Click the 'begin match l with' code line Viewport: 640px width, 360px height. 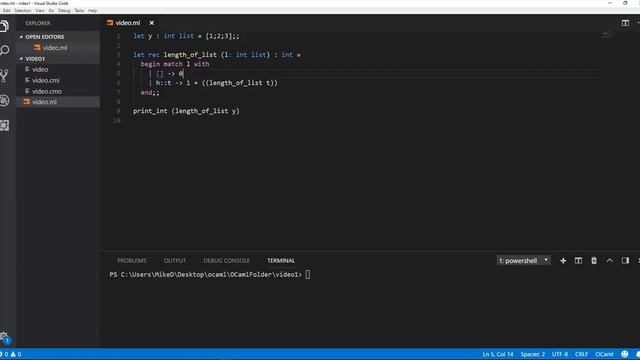click(x=175, y=64)
